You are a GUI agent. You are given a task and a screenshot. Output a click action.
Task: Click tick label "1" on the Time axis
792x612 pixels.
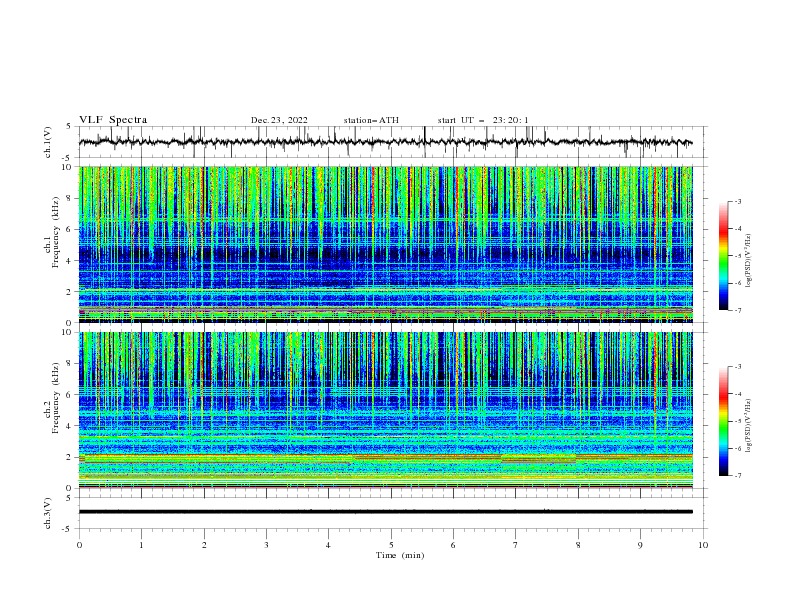[141, 545]
